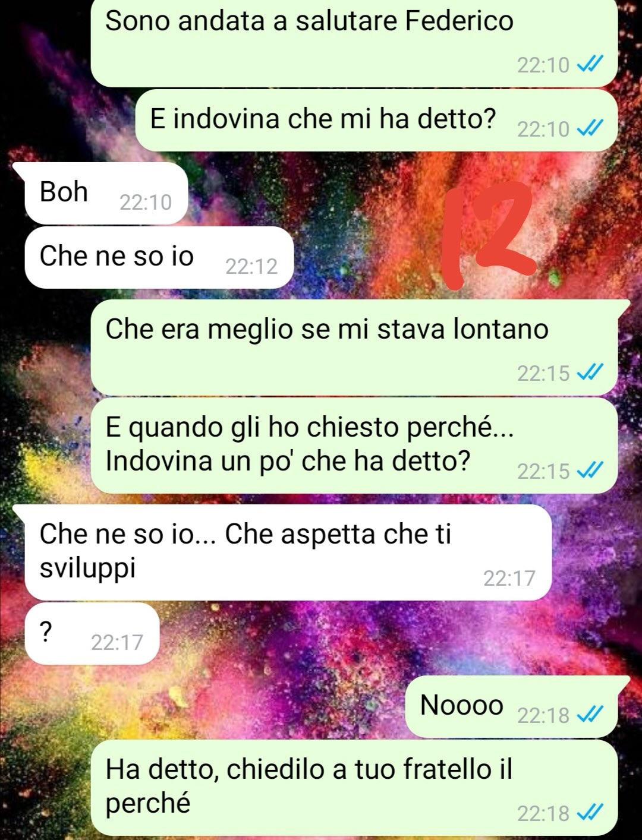Tap the 22:18 timestamp on the 'Noooo' message
This screenshot has width=642, height=840.
coord(543,715)
